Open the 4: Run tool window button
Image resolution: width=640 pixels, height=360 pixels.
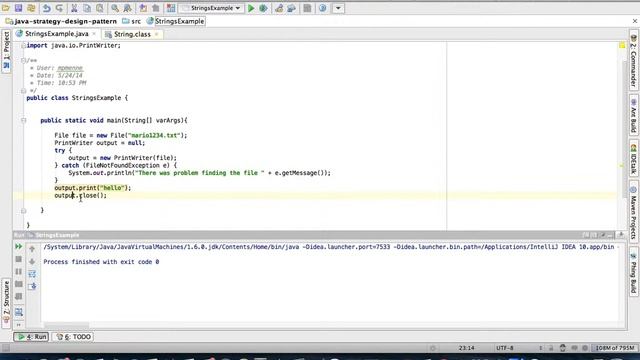click(31, 337)
